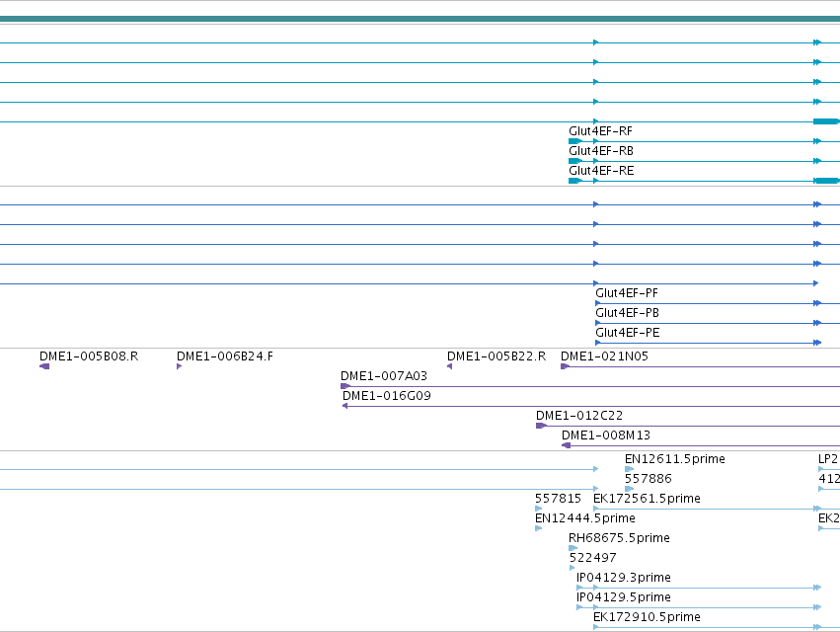Click the purple DME1-005B08.R feature glyph
Screen dimensions: 840x632
[44, 366]
